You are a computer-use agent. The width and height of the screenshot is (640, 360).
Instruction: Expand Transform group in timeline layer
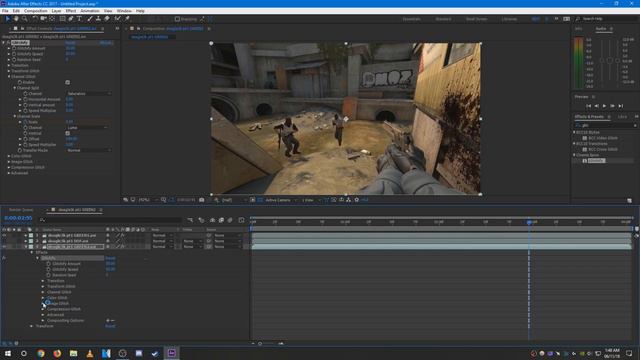[31, 326]
